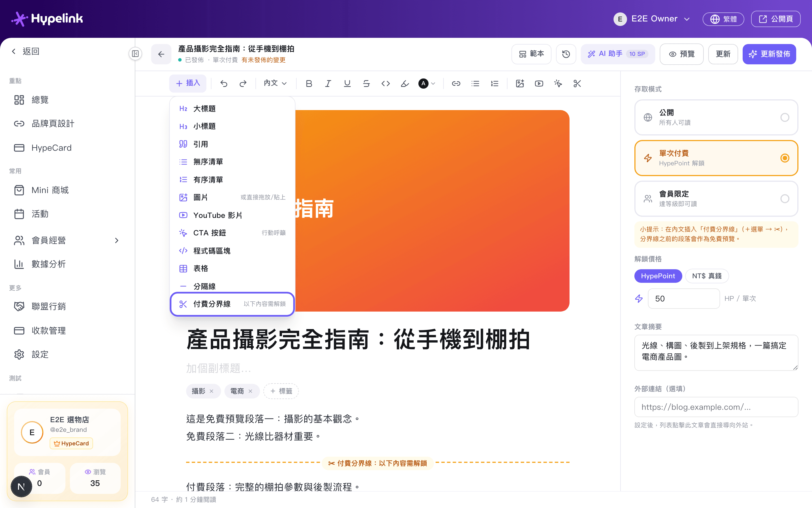Choose 表格 from the insert menu
The width and height of the screenshot is (812, 508).
(232, 268)
